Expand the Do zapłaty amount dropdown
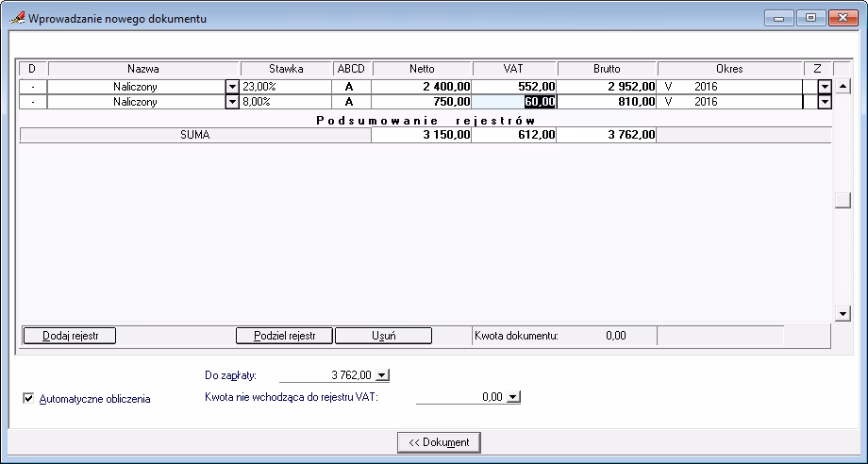 382,375
